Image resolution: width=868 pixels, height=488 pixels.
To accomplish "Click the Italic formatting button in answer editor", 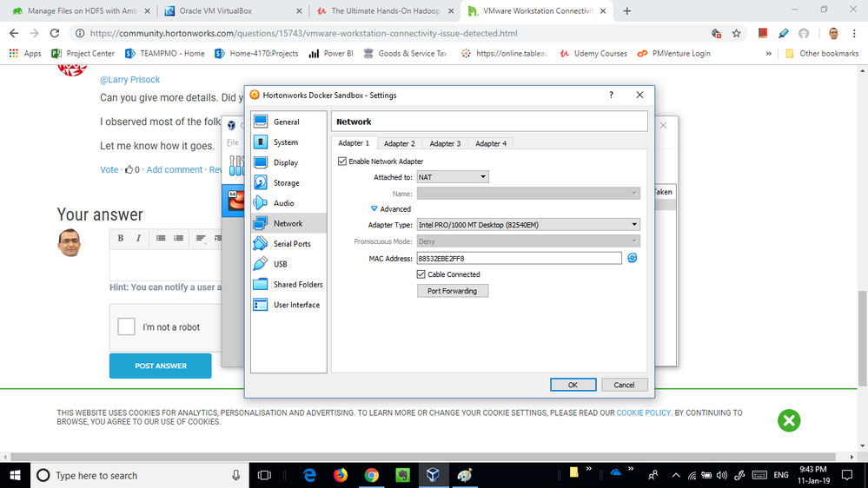I will click(138, 238).
